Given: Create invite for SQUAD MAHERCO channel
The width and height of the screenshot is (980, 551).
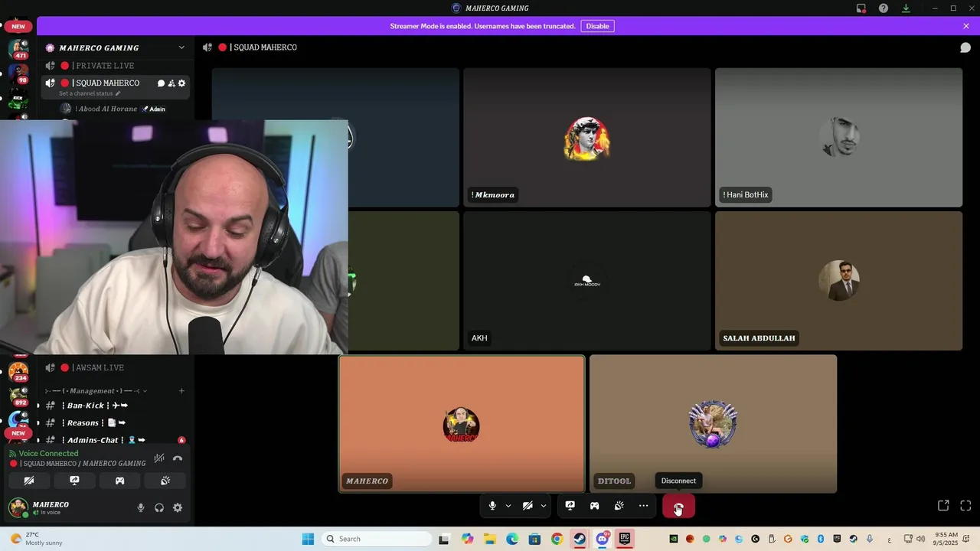Looking at the screenshot, I should pyautogui.click(x=171, y=83).
